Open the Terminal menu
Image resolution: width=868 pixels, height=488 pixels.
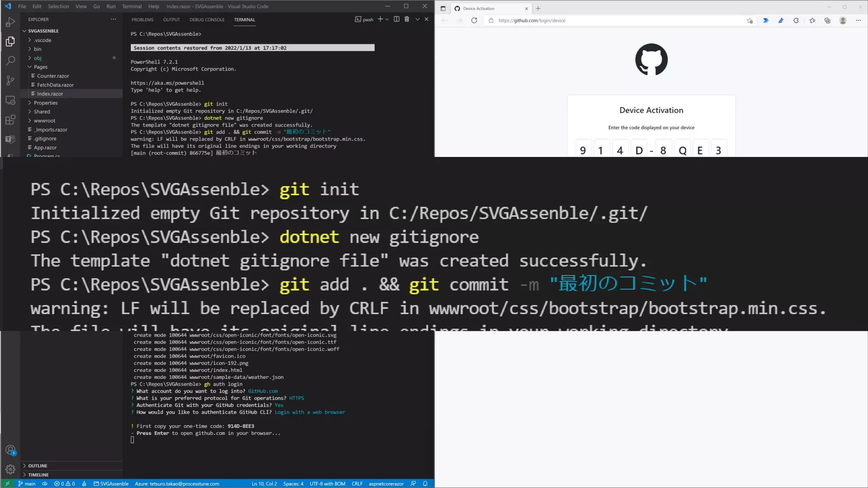[131, 6]
